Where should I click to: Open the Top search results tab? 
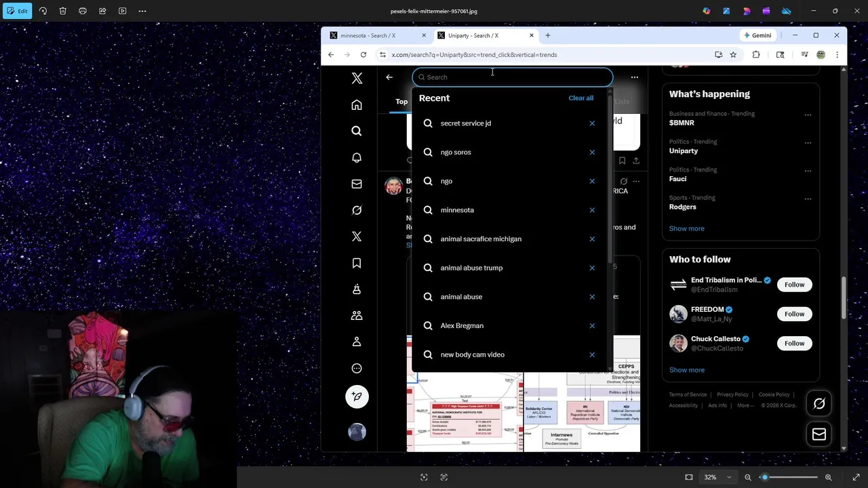click(401, 102)
